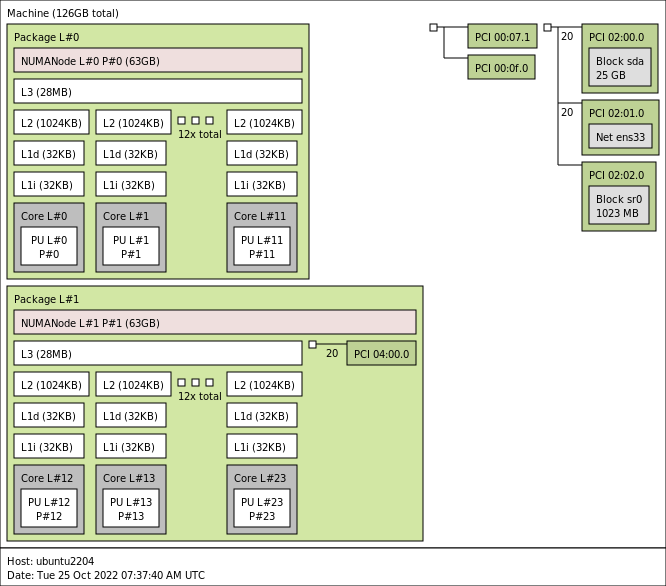Click PU L#11 P#11 in Package L#0
Image resolution: width=666 pixels, height=586 pixels.
pyautogui.click(x=261, y=246)
